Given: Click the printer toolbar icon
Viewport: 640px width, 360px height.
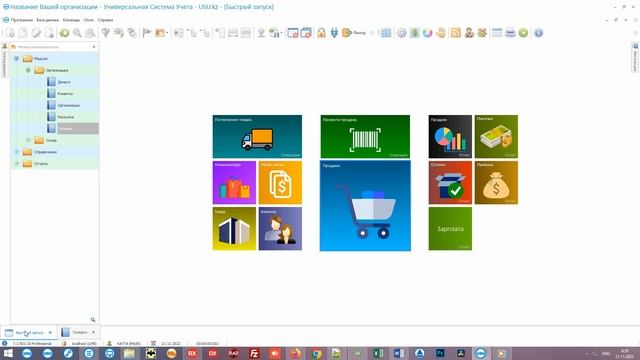Looking at the screenshot, I should [510, 33].
